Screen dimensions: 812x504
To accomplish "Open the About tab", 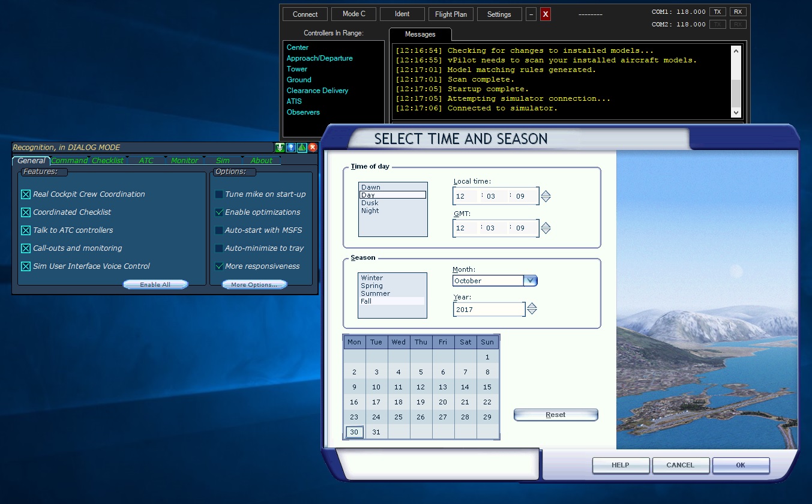I will point(262,161).
